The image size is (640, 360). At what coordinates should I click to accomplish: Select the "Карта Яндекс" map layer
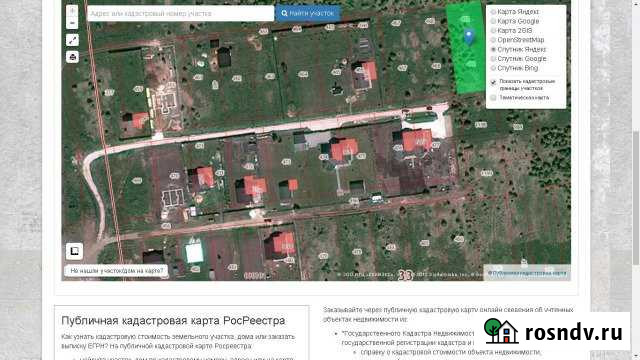493,12
